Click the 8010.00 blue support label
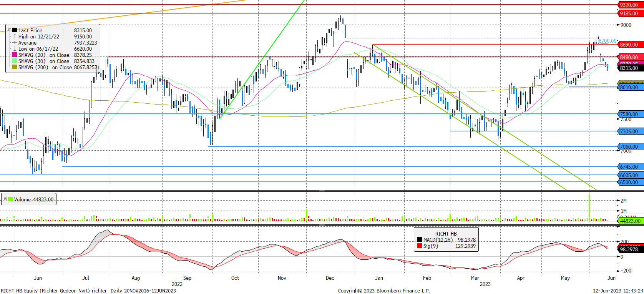644x294 pixels. pos(630,87)
